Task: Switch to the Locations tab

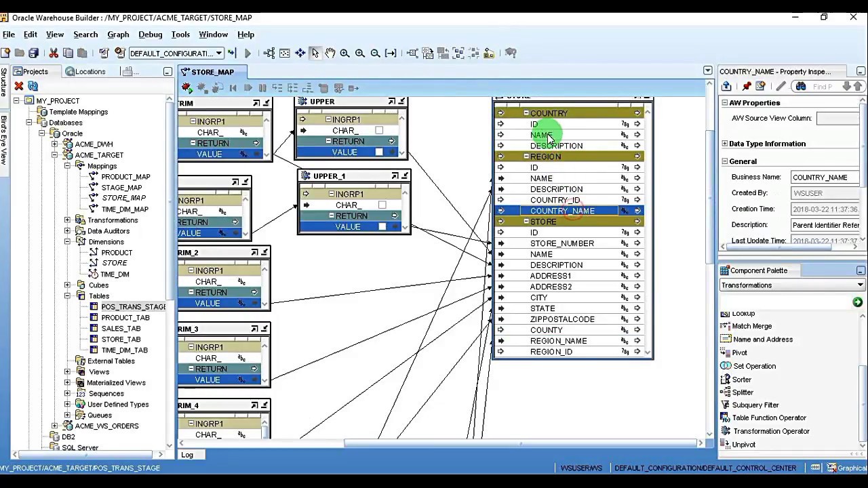Action: click(85, 71)
